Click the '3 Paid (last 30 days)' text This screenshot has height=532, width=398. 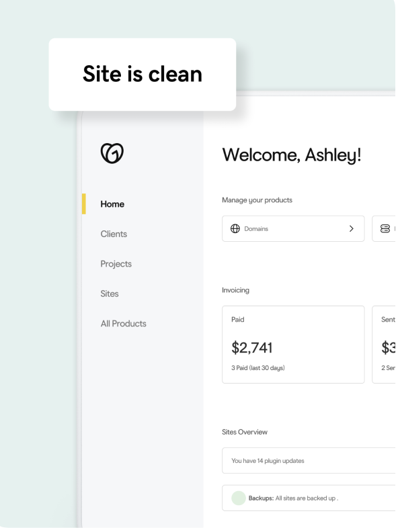click(x=258, y=368)
